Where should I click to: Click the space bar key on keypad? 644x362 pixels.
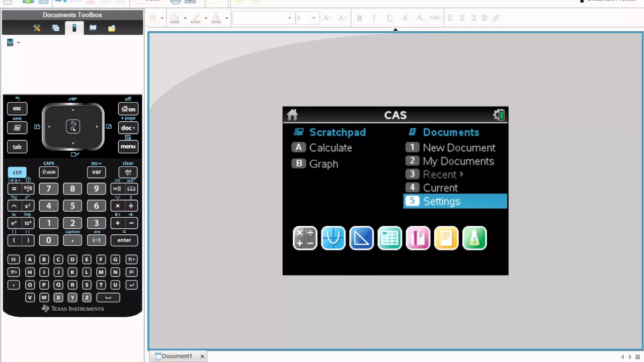pyautogui.click(x=108, y=297)
